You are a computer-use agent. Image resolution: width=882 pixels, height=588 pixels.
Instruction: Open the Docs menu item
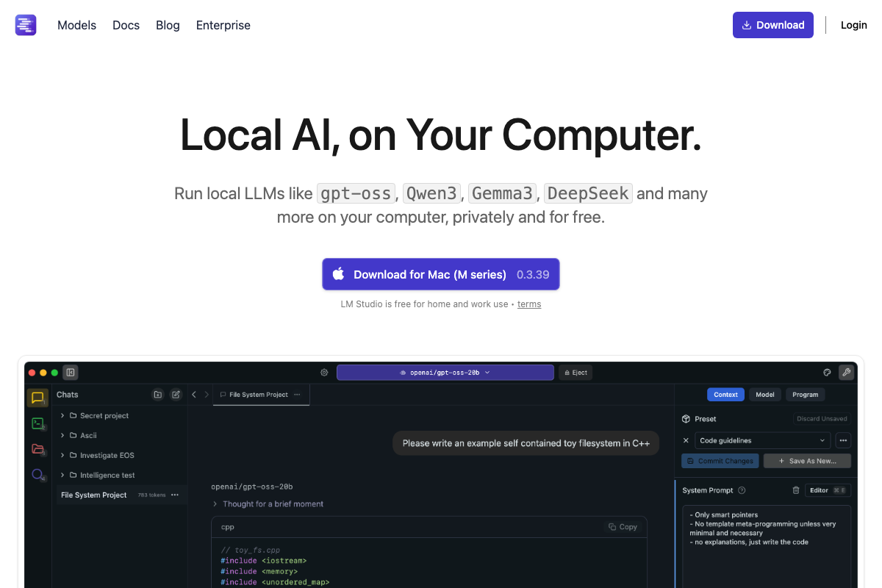pyautogui.click(x=126, y=25)
